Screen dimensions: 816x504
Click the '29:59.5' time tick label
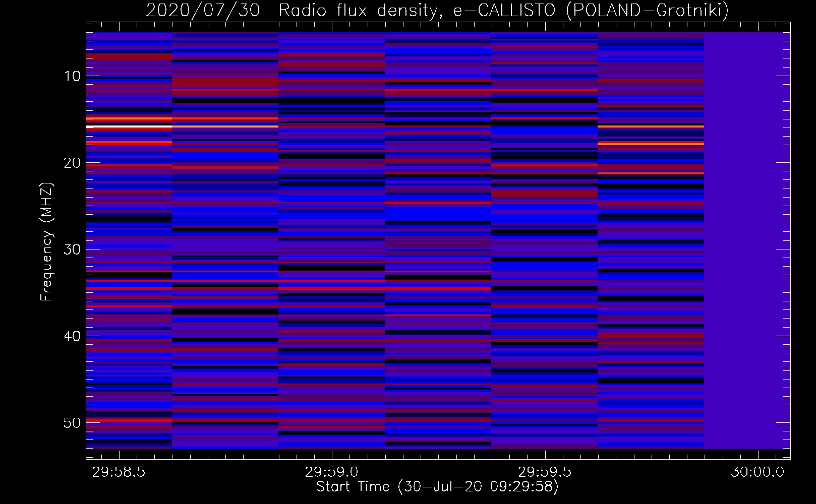point(545,472)
